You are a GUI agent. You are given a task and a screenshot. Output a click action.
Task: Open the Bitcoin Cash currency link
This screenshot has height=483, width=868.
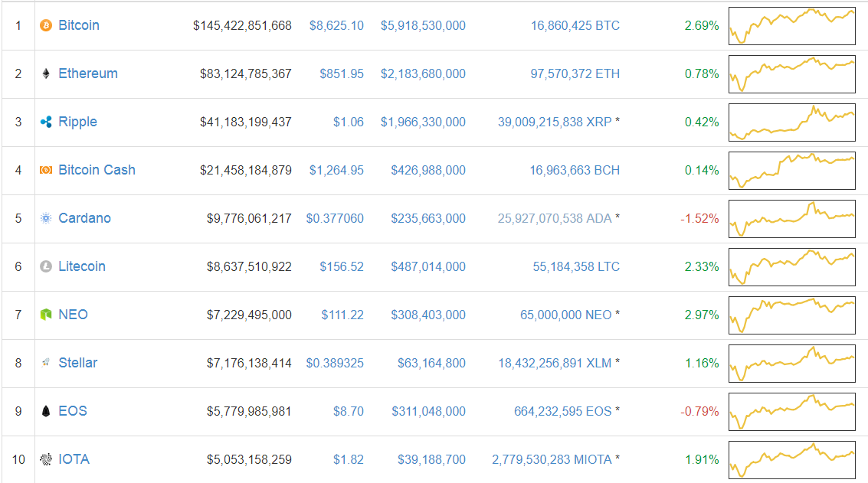tap(97, 170)
